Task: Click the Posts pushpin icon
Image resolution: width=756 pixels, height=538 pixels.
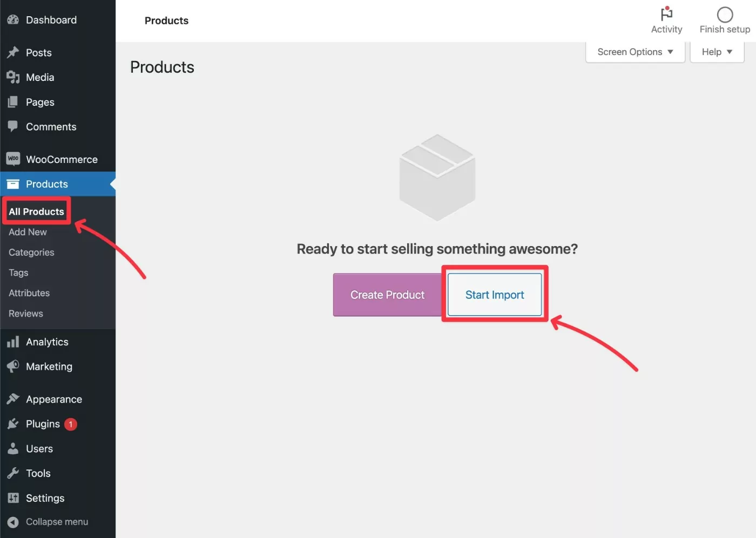Action: click(13, 52)
